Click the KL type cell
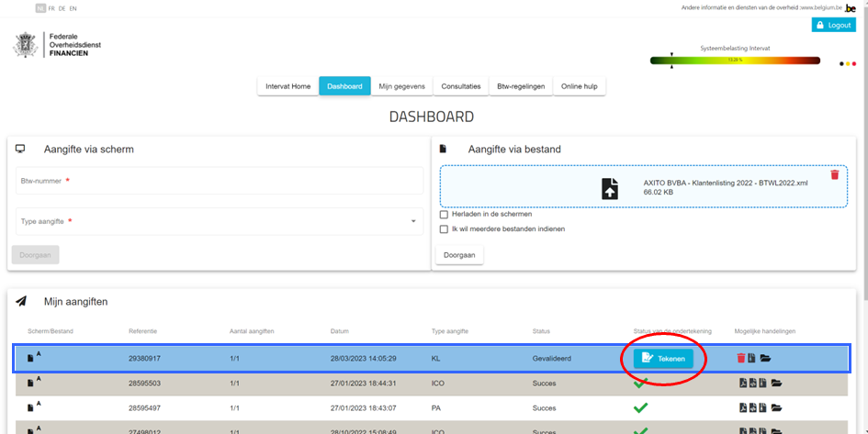Image resolution: width=868 pixels, height=434 pixels. pyautogui.click(x=435, y=358)
